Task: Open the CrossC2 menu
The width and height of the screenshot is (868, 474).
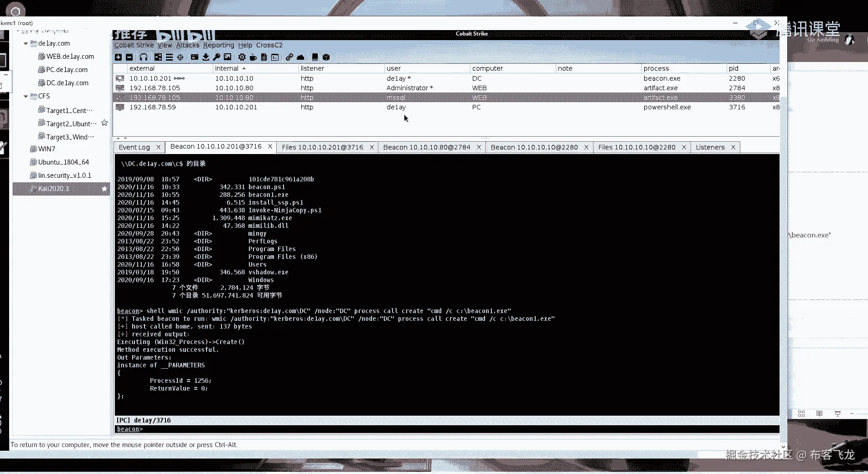Action: tap(269, 45)
